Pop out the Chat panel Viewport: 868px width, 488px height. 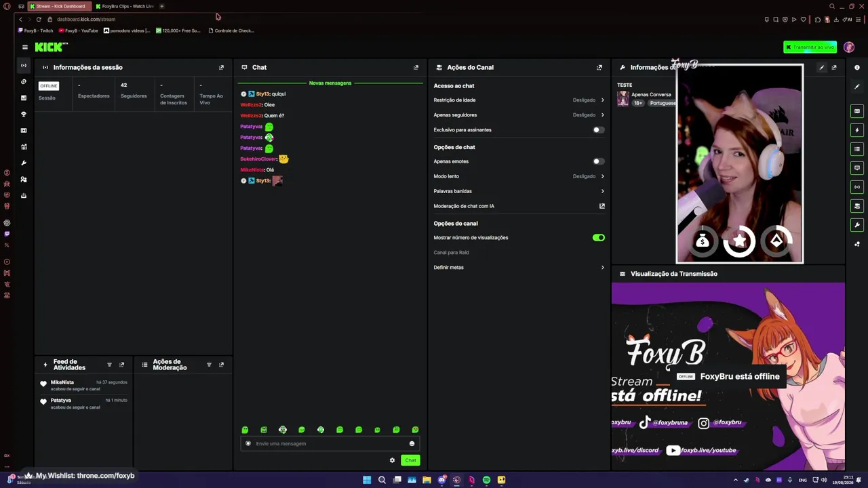click(416, 67)
